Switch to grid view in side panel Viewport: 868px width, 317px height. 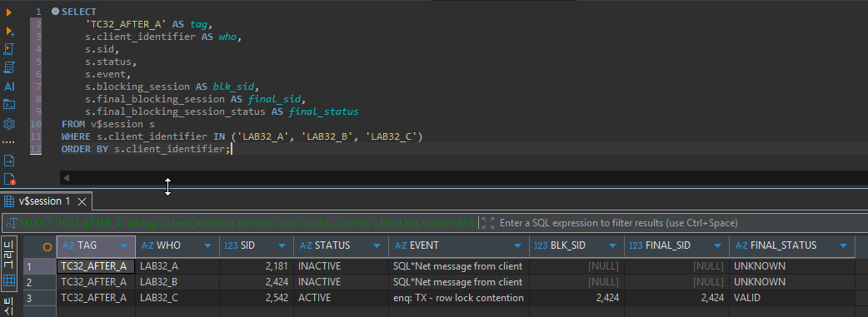pyautogui.click(x=9, y=280)
